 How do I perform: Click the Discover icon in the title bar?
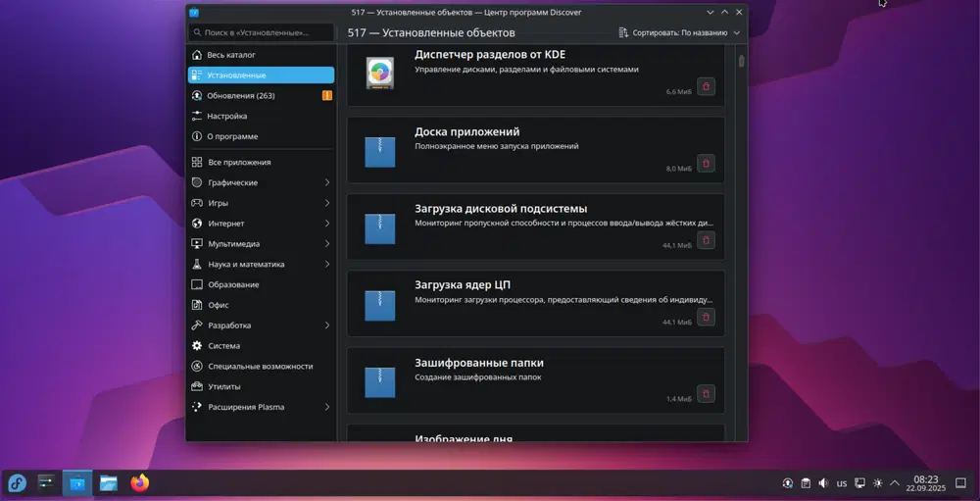(x=194, y=12)
